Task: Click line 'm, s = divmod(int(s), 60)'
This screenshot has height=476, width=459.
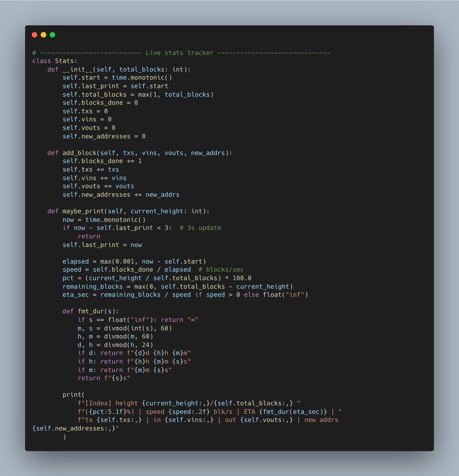Action: [125, 328]
